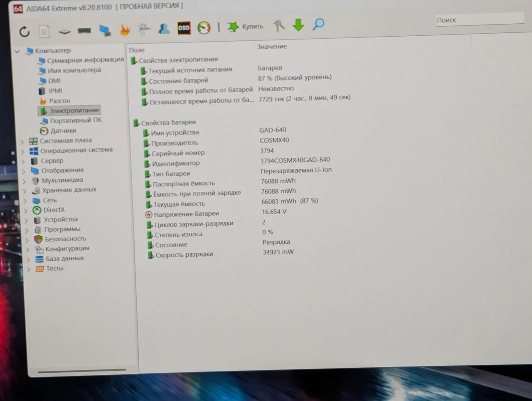Image resolution: width=532 pixels, height=401 pixels.
Task: Click the Поиск search field
Action: click(x=480, y=20)
